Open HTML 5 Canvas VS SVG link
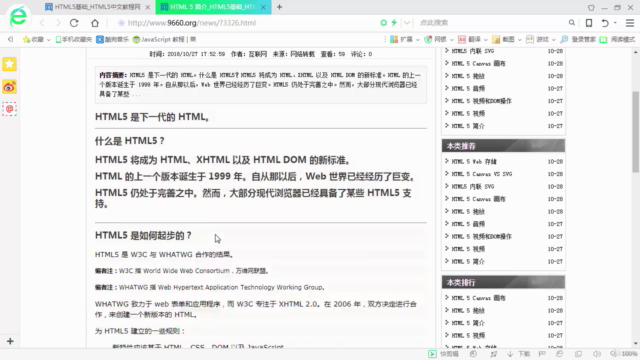 point(482,174)
